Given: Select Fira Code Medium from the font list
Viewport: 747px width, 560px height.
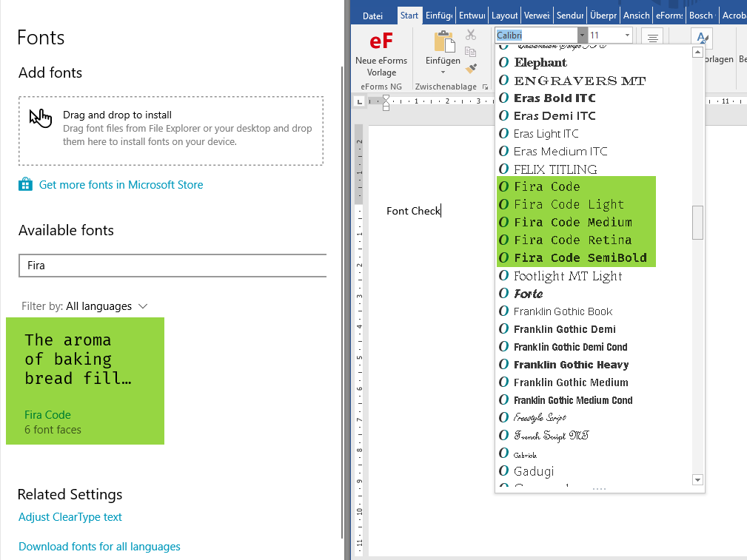Looking at the screenshot, I should [x=573, y=222].
